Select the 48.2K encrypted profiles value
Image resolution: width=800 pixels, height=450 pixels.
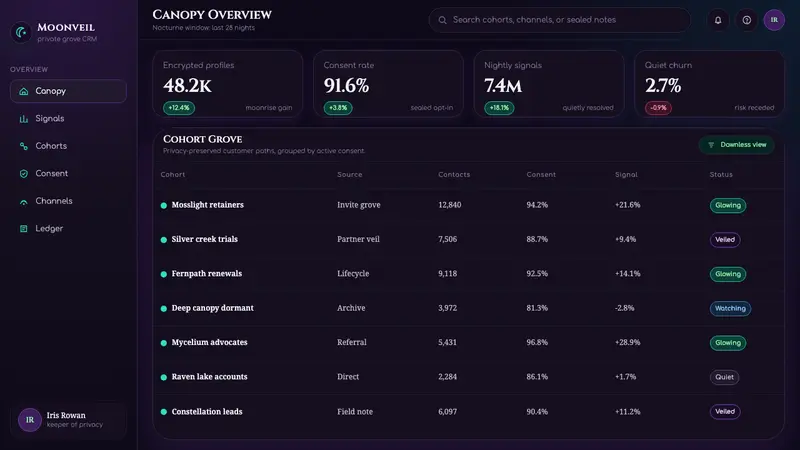187,85
